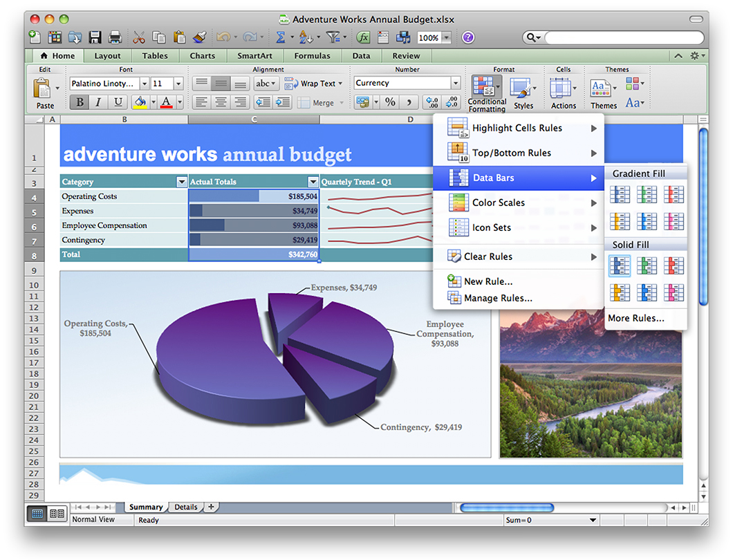The image size is (733, 560).
Task: Click the Cut scissors icon
Action: [x=139, y=37]
